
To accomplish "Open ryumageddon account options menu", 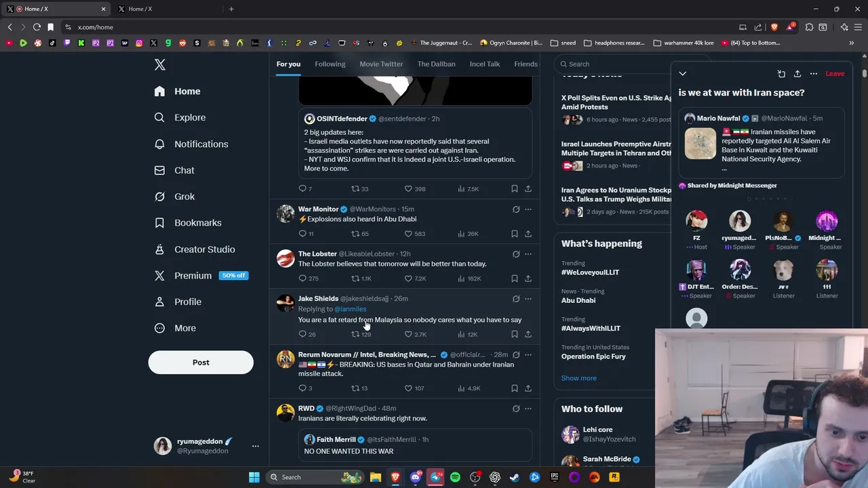I will coord(256,446).
